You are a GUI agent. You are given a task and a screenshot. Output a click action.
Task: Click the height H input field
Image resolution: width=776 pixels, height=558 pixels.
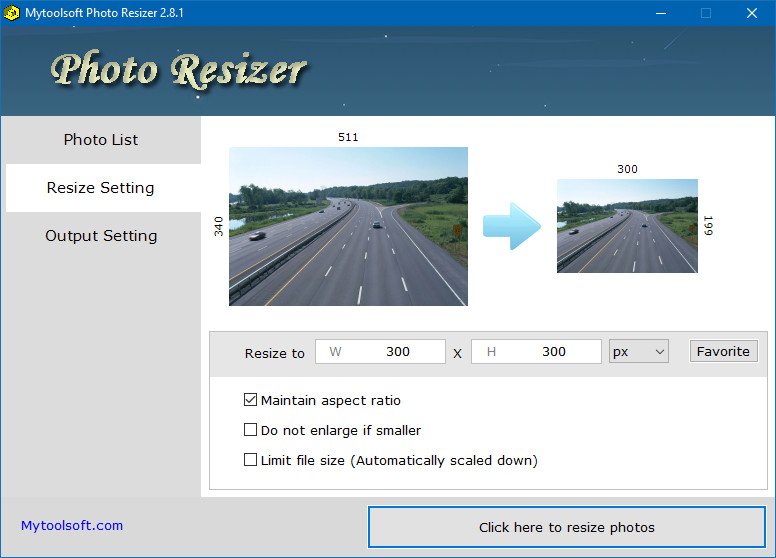[536, 352]
